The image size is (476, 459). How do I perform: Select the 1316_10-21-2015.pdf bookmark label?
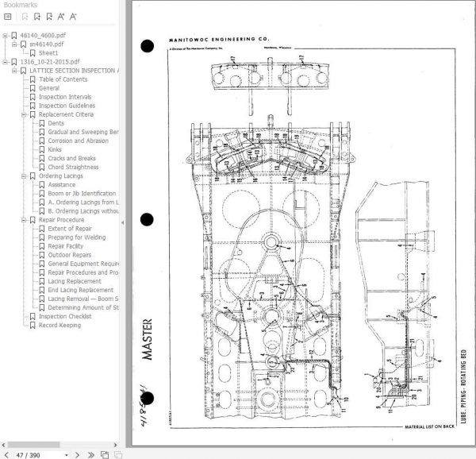tap(50, 62)
